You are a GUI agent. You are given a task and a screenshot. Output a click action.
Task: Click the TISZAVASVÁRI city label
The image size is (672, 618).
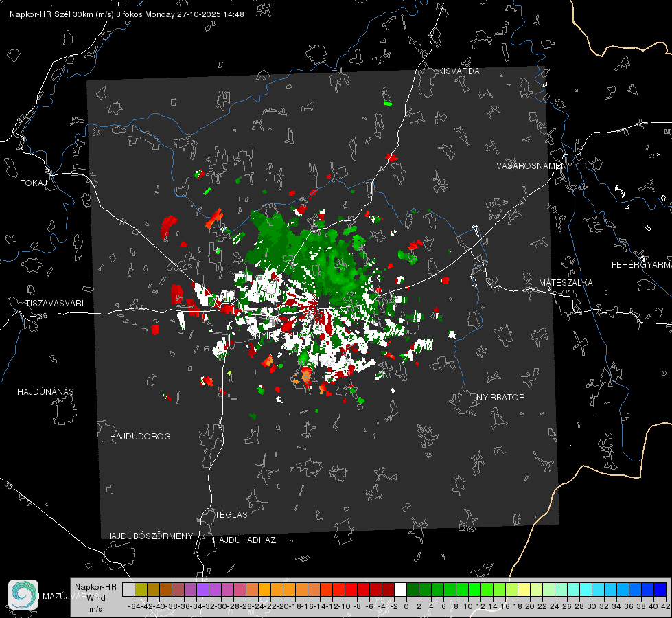(x=55, y=304)
